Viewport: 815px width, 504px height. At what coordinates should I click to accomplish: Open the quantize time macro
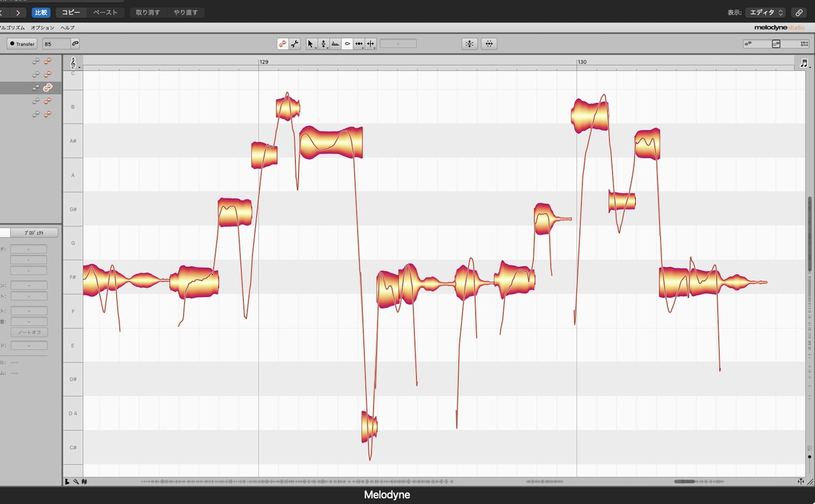pyautogui.click(x=490, y=44)
